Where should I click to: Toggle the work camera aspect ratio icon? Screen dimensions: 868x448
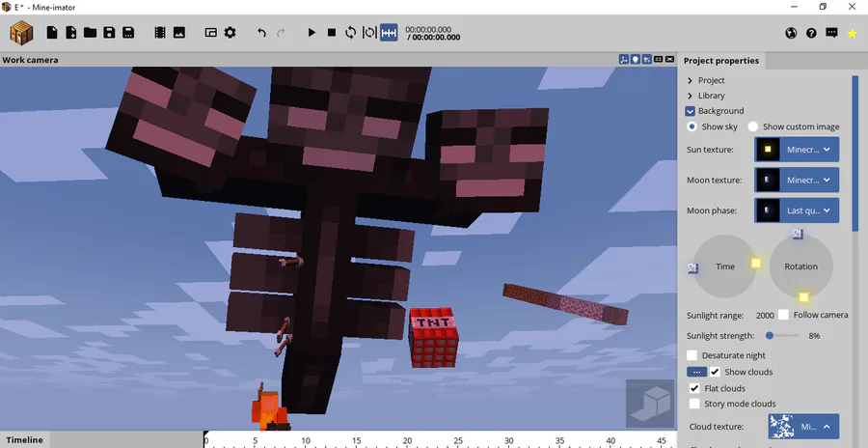(x=658, y=59)
